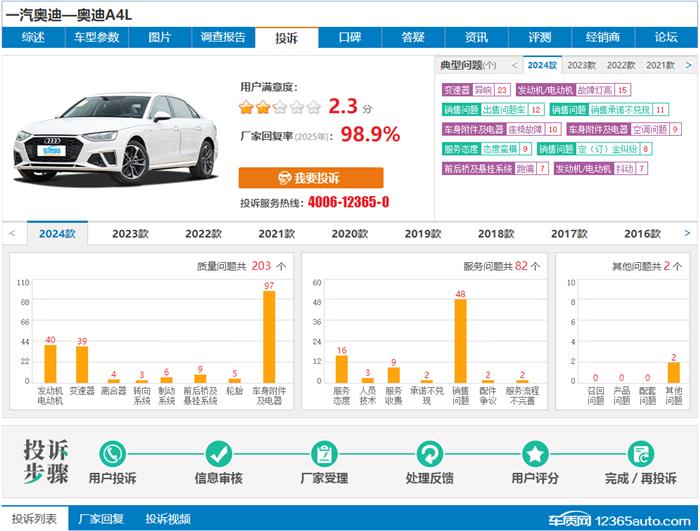Click the 服务态度 态度蛮横 9 tag
Screen dimensions: 700x531
pyautogui.click(x=487, y=149)
